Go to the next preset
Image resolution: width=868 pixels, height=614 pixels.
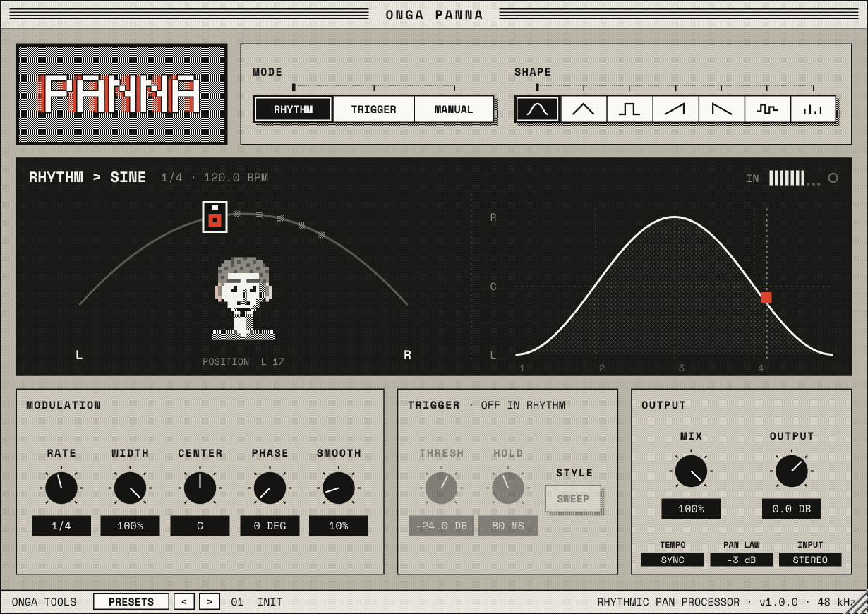(210, 602)
